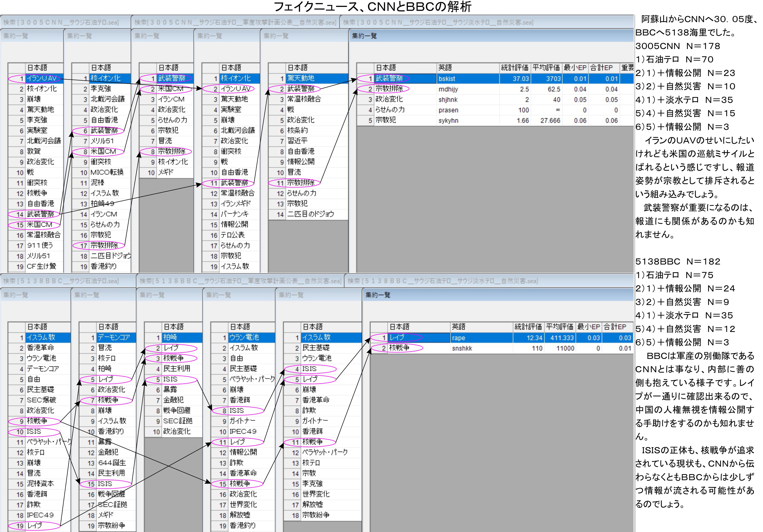763x532 pixels.
Task: Select the SEC爆破 row
Action: click(x=41, y=400)
